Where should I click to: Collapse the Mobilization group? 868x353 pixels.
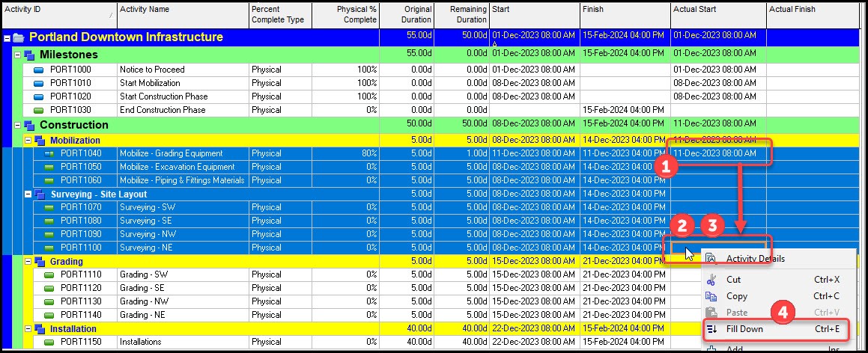pyautogui.click(x=28, y=141)
